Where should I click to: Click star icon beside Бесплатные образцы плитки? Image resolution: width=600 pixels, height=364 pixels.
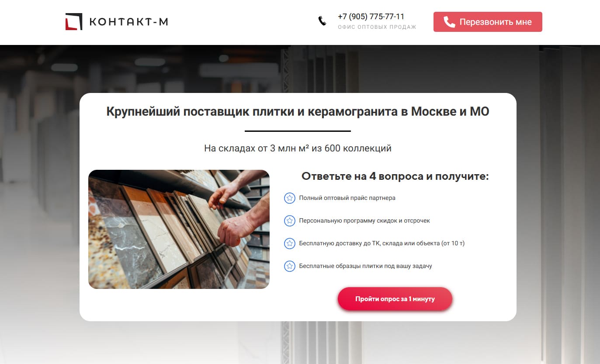coord(289,266)
